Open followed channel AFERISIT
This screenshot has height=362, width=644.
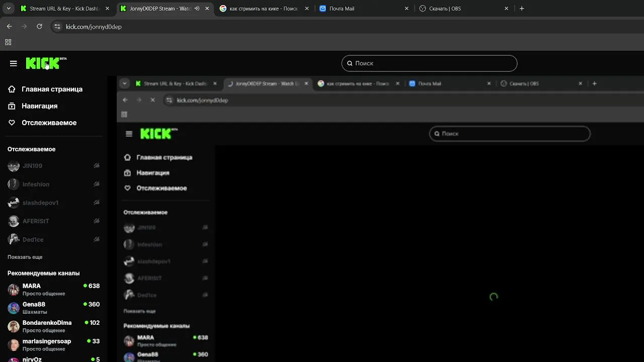pyautogui.click(x=54, y=221)
